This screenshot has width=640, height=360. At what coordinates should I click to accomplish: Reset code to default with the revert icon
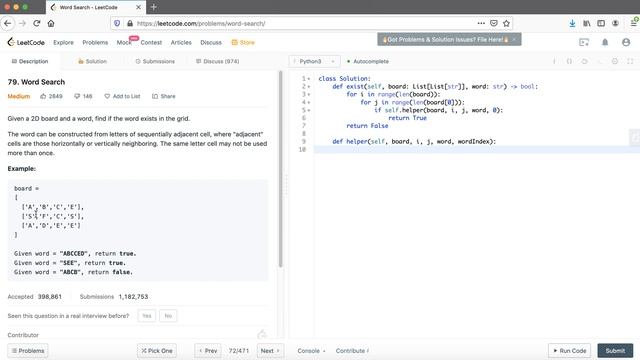click(584, 61)
